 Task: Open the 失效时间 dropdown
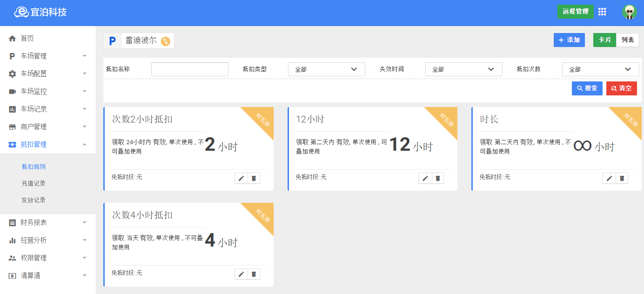464,69
